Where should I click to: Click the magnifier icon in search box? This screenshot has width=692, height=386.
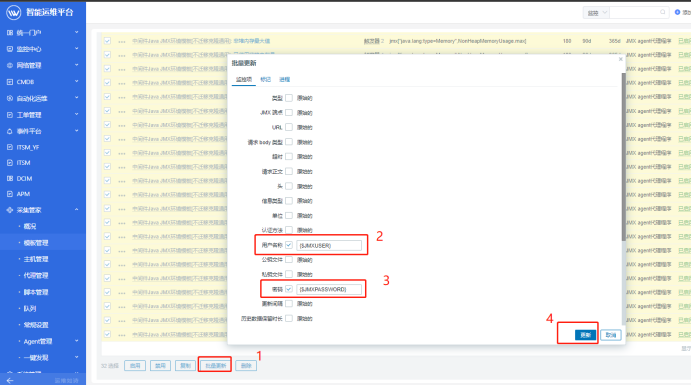pos(662,12)
